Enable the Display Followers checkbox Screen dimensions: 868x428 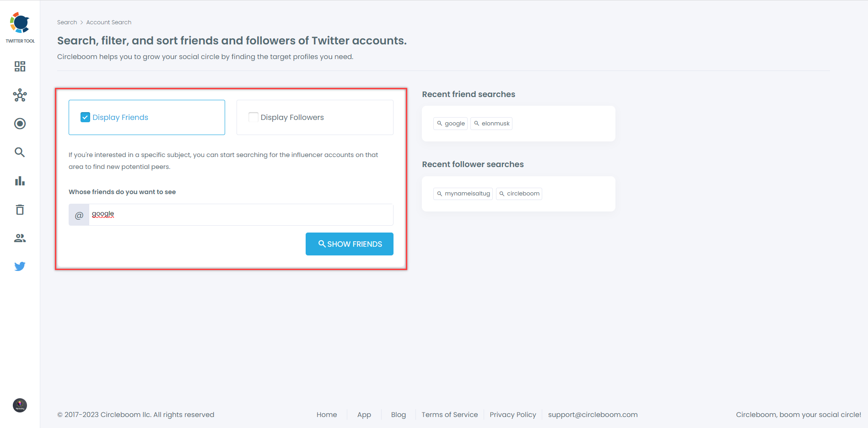[253, 117]
